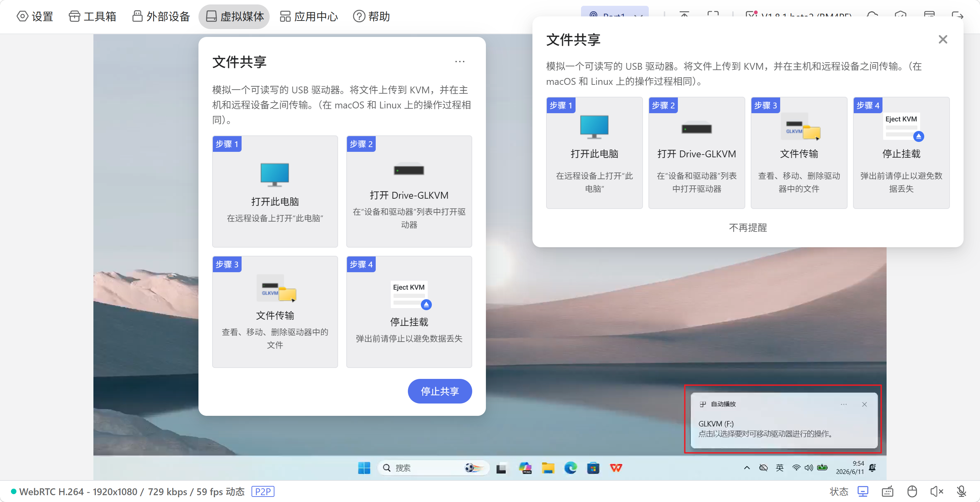Image resolution: width=980 pixels, height=502 pixels.
Task: Click the keyboard status icon
Action: pyautogui.click(x=888, y=492)
